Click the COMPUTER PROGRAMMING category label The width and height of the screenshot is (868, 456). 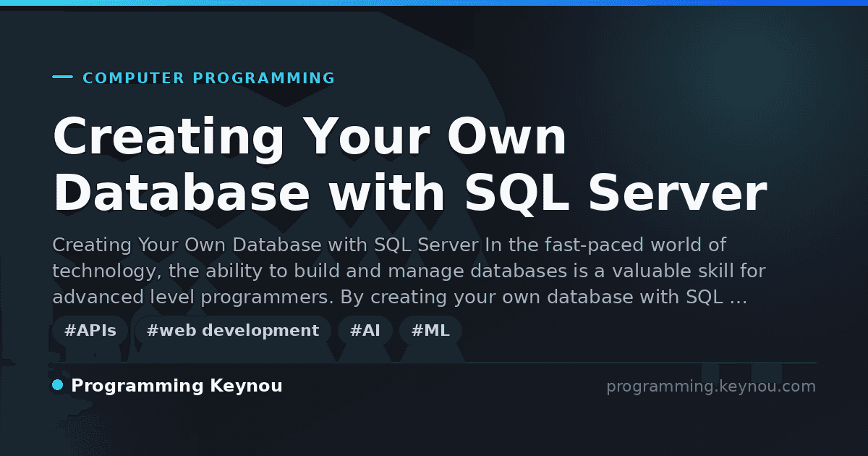209,78
